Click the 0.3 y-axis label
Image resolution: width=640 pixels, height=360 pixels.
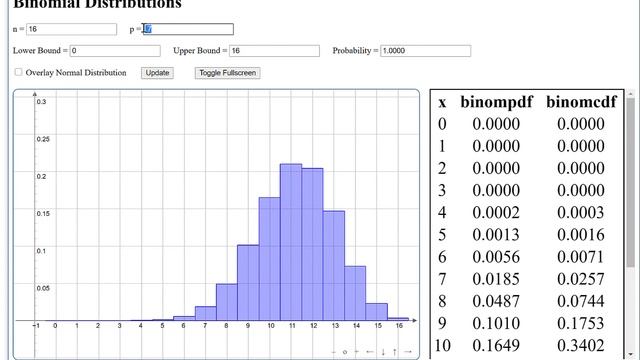point(41,102)
